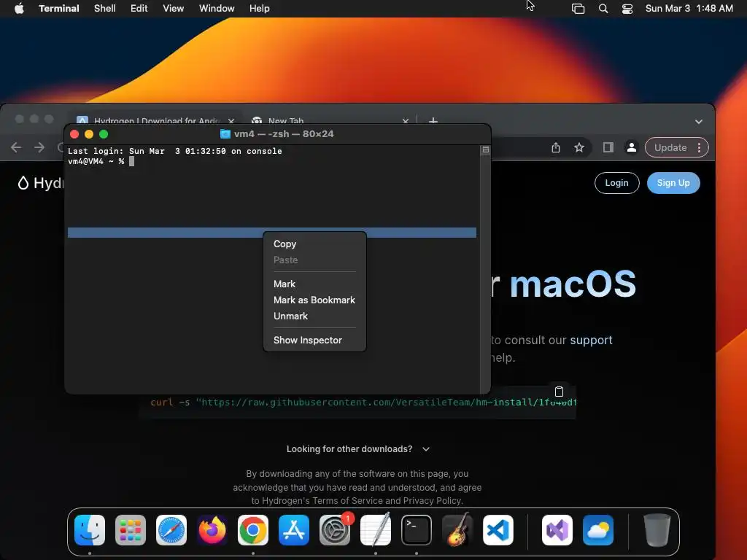Open the App Store Dock icon
747x560 pixels.
[294, 530]
